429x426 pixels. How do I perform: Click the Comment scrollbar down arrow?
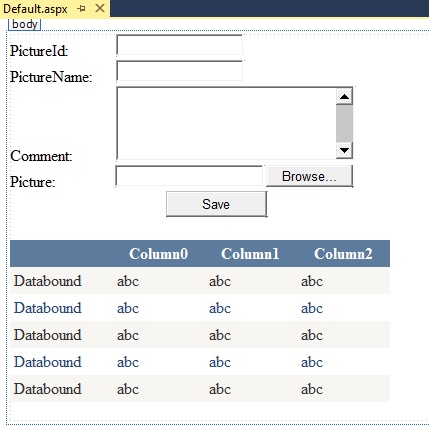(x=344, y=150)
